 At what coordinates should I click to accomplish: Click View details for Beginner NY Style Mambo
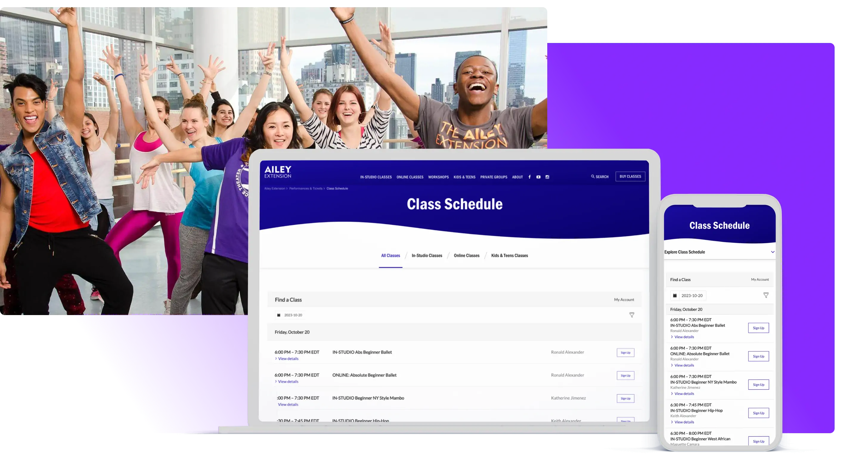pyautogui.click(x=288, y=404)
